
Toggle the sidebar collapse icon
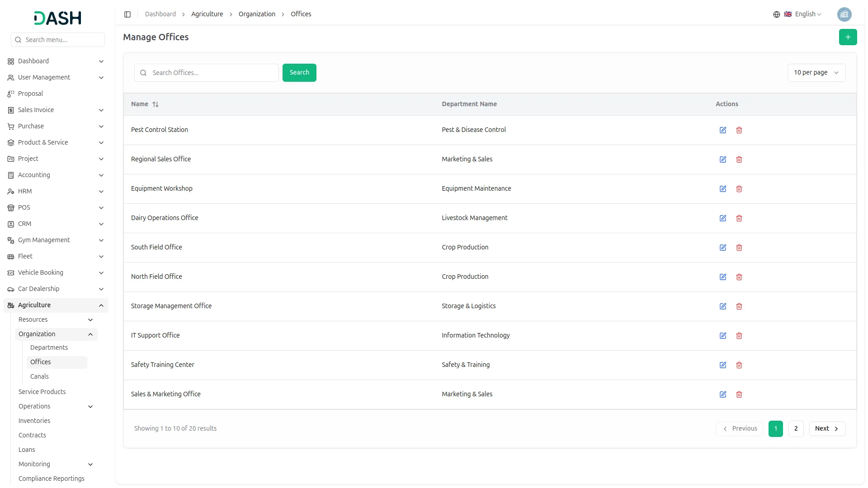click(x=127, y=14)
